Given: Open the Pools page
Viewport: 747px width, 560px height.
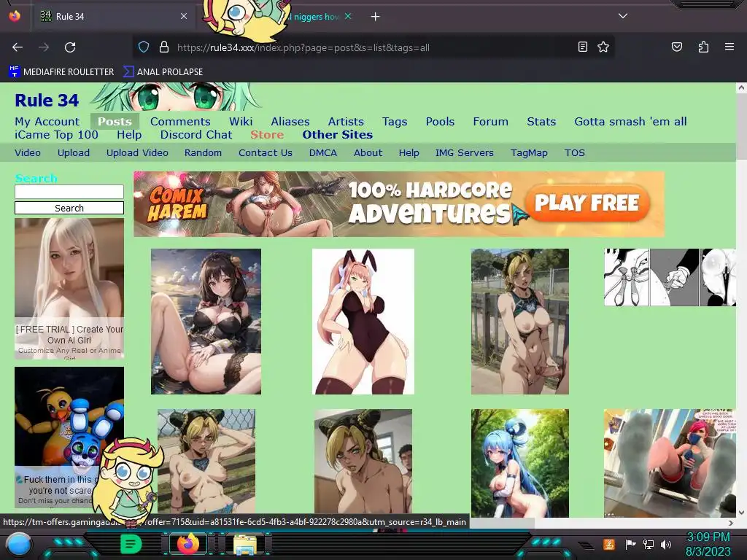Looking at the screenshot, I should tap(440, 122).
